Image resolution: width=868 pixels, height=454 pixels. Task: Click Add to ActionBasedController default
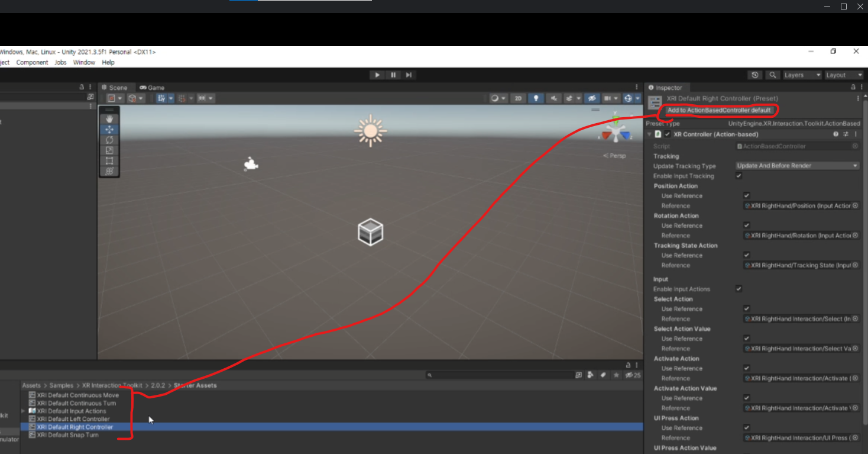[x=719, y=110]
